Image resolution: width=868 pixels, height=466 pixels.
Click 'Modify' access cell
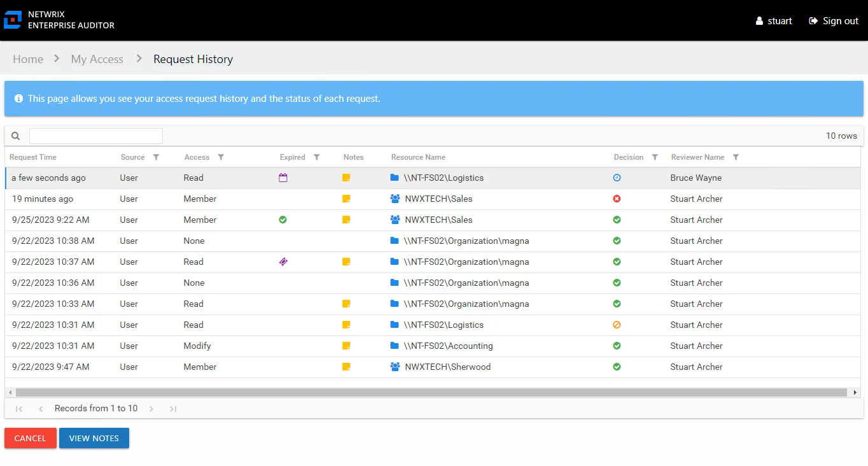coord(197,346)
